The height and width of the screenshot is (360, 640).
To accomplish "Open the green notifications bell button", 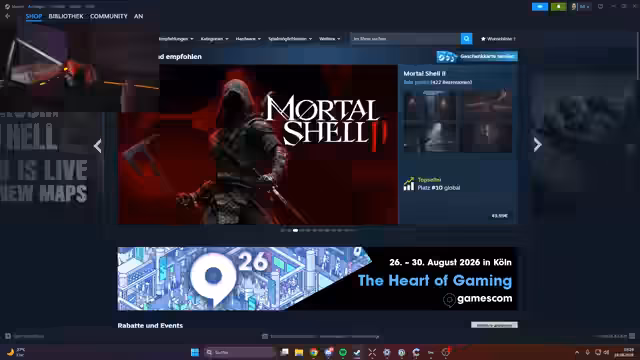I will (x=558, y=7).
